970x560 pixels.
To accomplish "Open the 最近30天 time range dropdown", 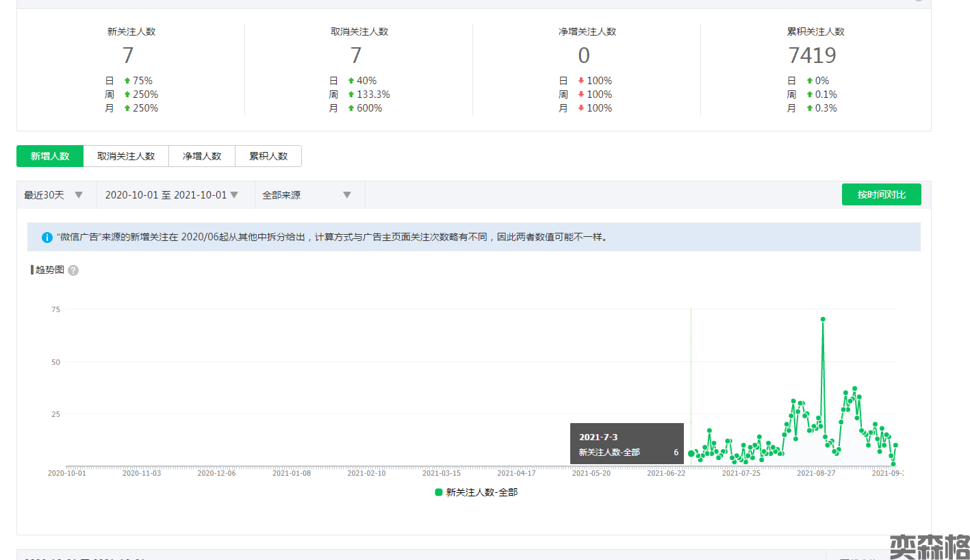I will pyautogui.click(x=53, y=195).
